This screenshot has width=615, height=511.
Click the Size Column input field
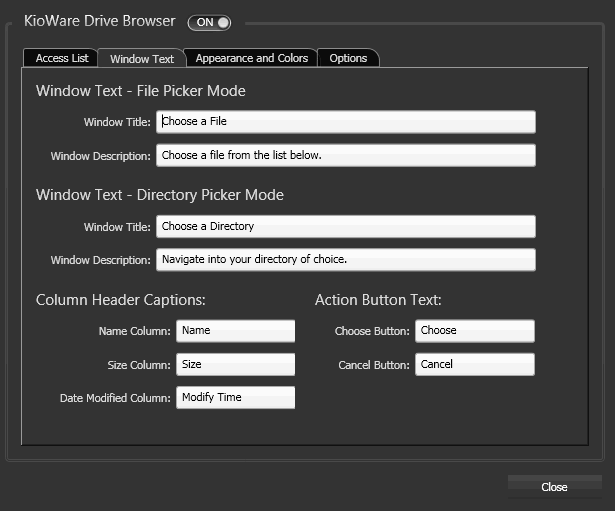pyautogui.click(x=235, y=364)
